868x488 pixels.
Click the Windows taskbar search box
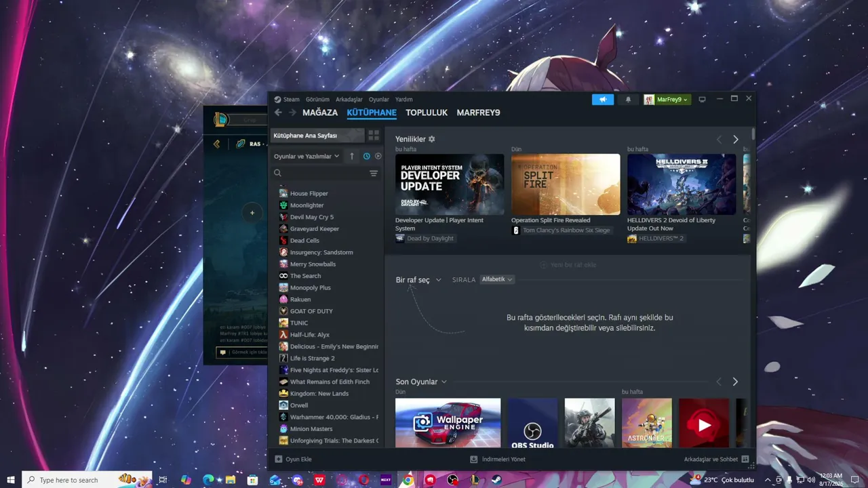tap(87, 480)
